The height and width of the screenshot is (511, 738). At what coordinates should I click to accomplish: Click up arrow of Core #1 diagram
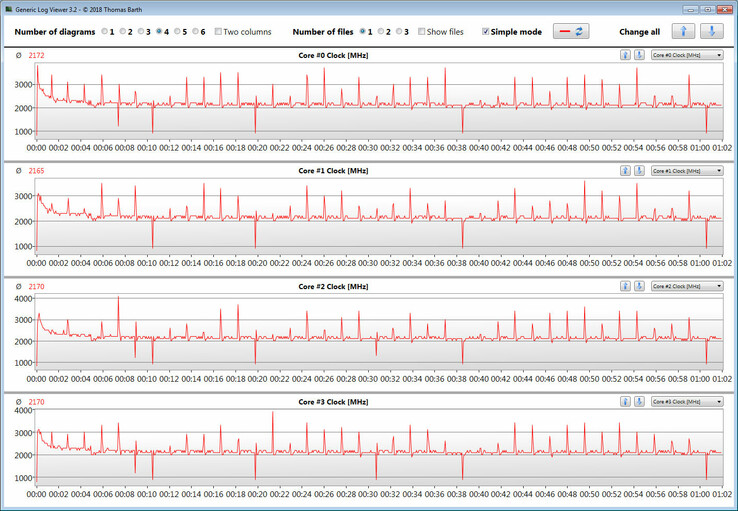coord(625,171)
